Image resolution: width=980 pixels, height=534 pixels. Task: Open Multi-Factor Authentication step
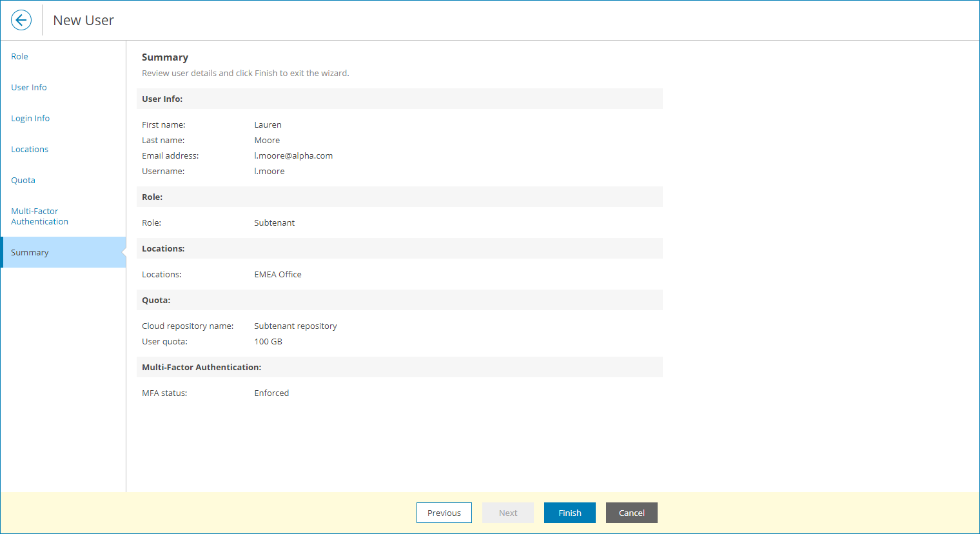point(39,216)
